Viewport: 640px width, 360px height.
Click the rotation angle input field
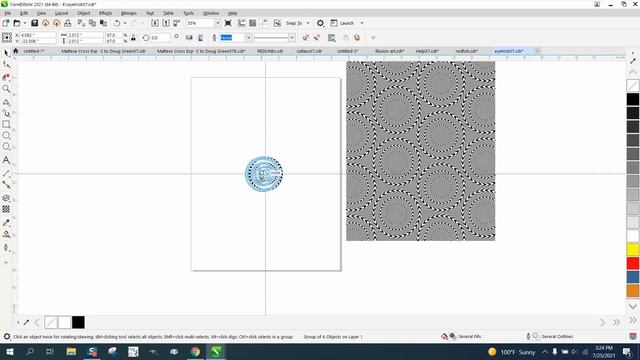[x=160, y=38]
